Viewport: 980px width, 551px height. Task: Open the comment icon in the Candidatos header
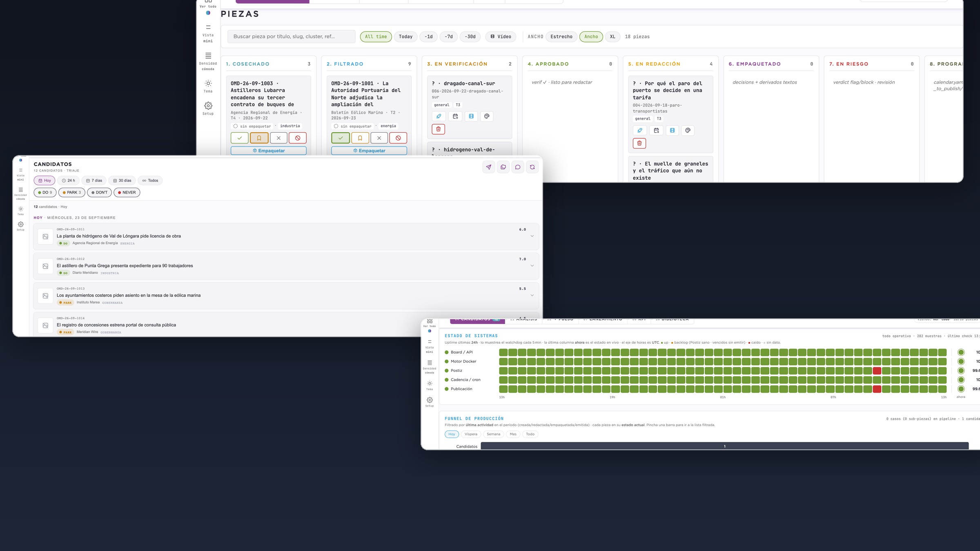click(x=518, y=167)
